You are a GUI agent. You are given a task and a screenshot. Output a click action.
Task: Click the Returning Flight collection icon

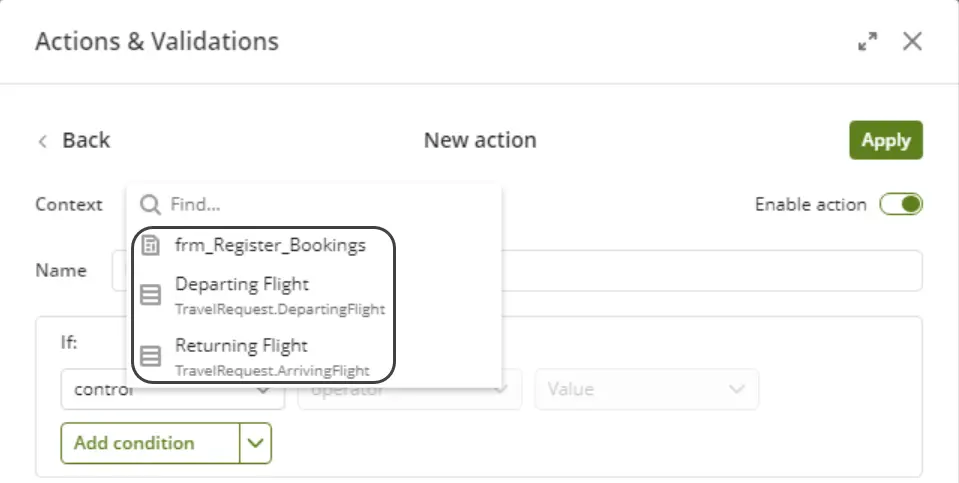[x=150, y=356]
